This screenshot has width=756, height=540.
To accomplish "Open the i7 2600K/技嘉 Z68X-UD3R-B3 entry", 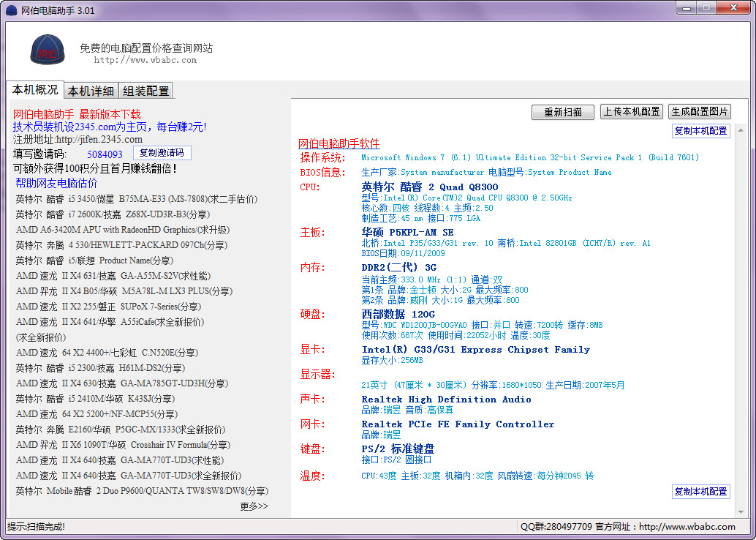I will [x=113, y=214].
